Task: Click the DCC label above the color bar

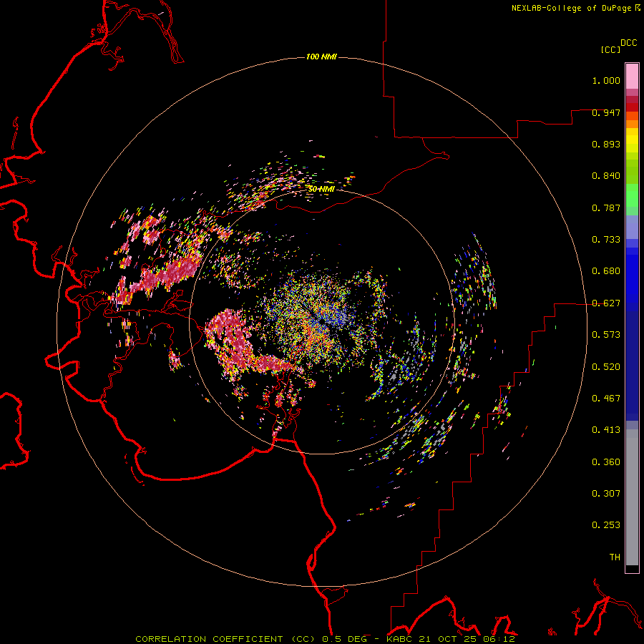Action: 629,43
